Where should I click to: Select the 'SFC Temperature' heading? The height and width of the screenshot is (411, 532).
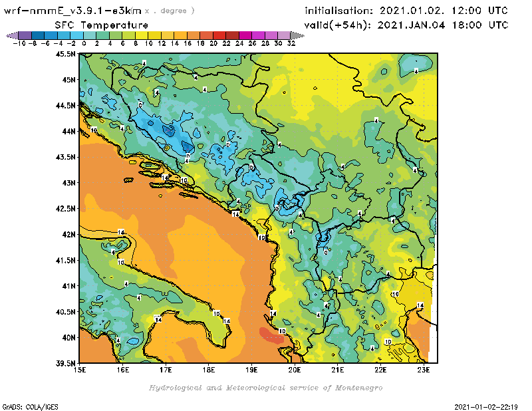click(102, 25)
